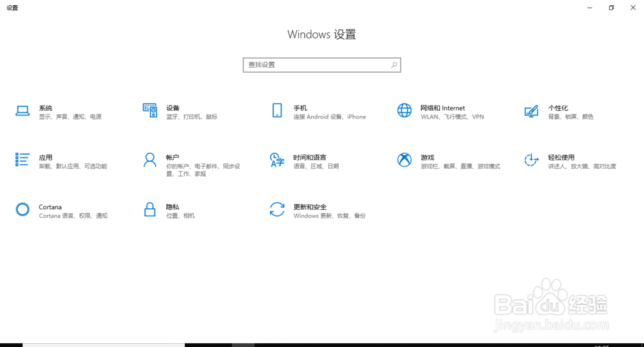644x347 pixels.
Task: Click the Cortana 语言、权限、通知 description
Action: 73,216
